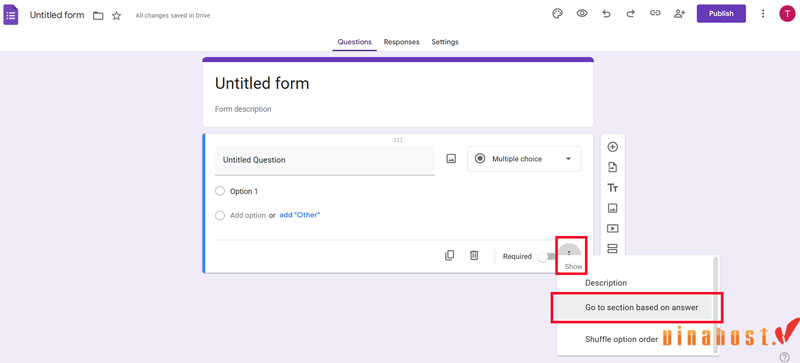Edit the Form description field
Screen dimensions: 800x363
click(x=243, y=109)
